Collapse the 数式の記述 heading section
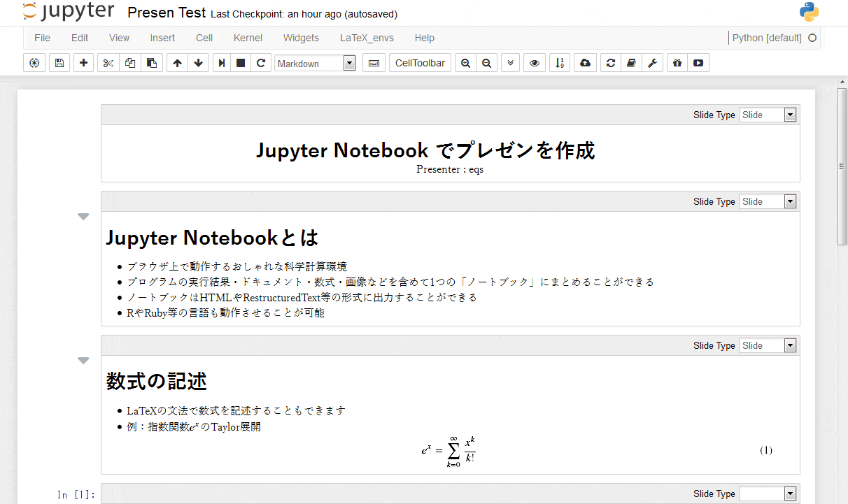Viewport: 848px width, 504px height. (83, 361)
